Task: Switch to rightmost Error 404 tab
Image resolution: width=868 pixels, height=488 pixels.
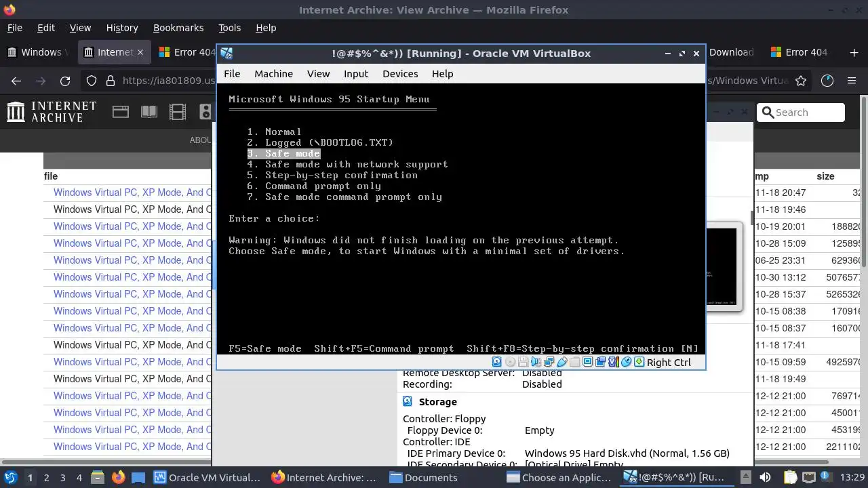Action: tap(800, 52)
